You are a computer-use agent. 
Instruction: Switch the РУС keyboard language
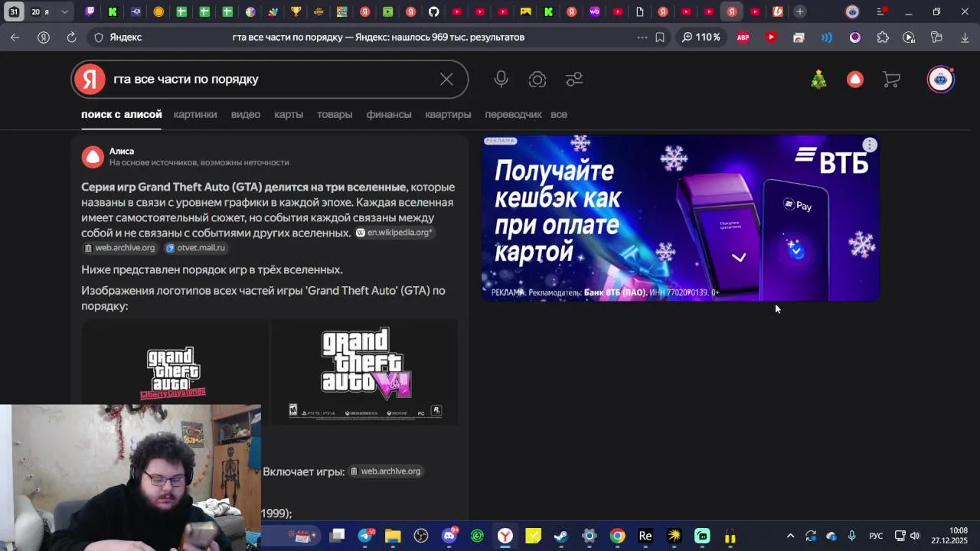point(876,536)
